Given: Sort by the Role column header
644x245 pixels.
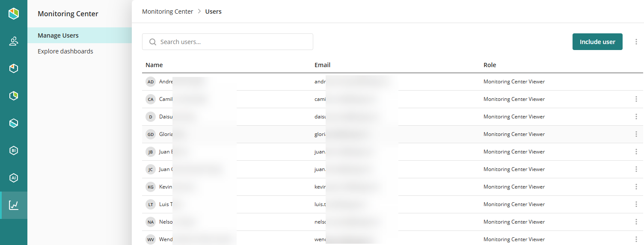Looking at the screenshot, I should click(x=490, y=65).
